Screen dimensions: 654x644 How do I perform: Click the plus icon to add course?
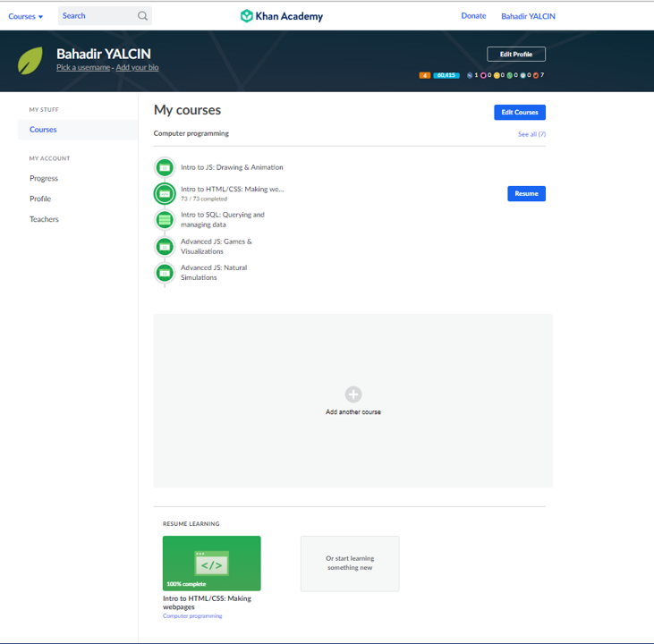pos(353,394)
